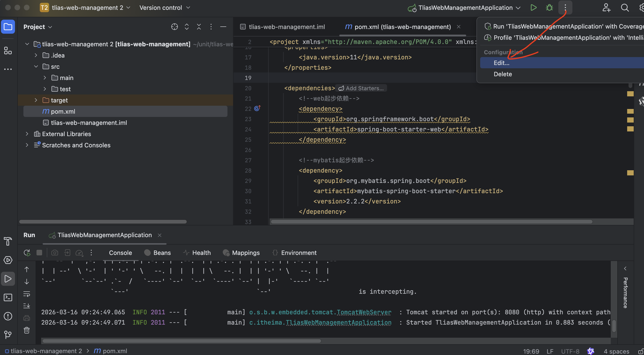This screenshot has height=355, width=644.
Task: Hide the Project panel
Action: click(x=223, y=27)
